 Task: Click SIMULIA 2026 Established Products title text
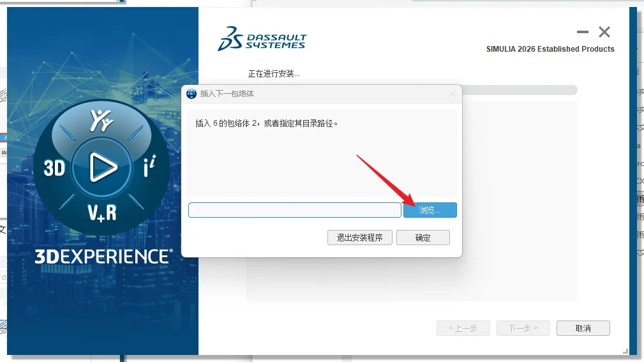[550, 49]
